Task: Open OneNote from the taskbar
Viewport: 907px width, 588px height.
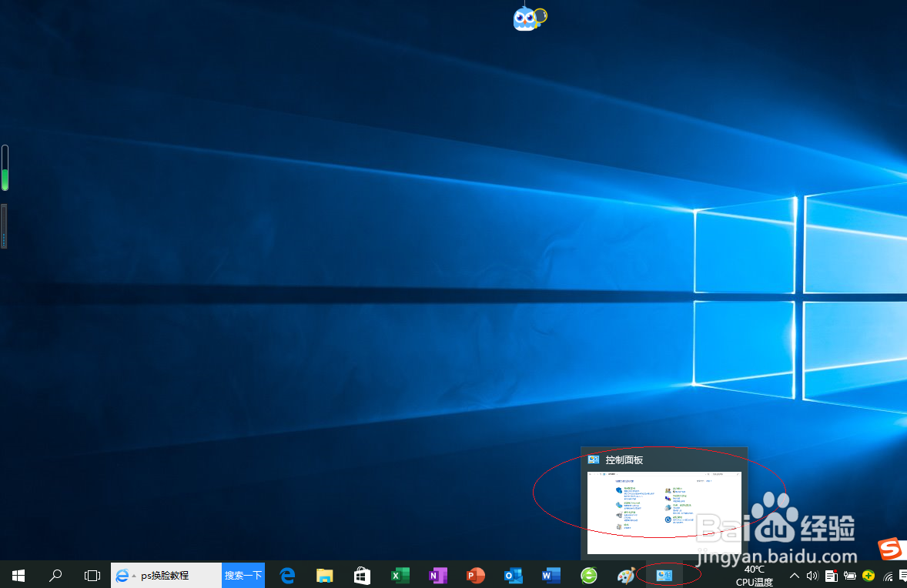Action: [438, 575]
